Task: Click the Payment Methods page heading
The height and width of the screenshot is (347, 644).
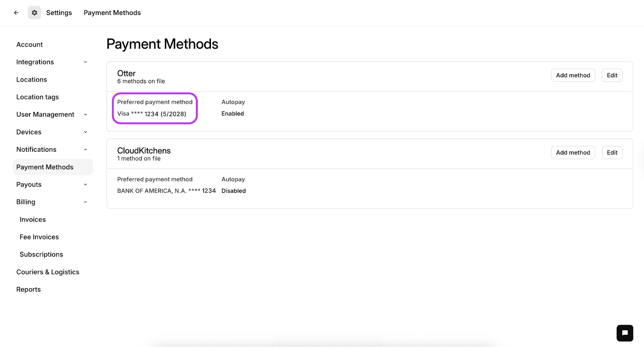Action: [162, 44]
